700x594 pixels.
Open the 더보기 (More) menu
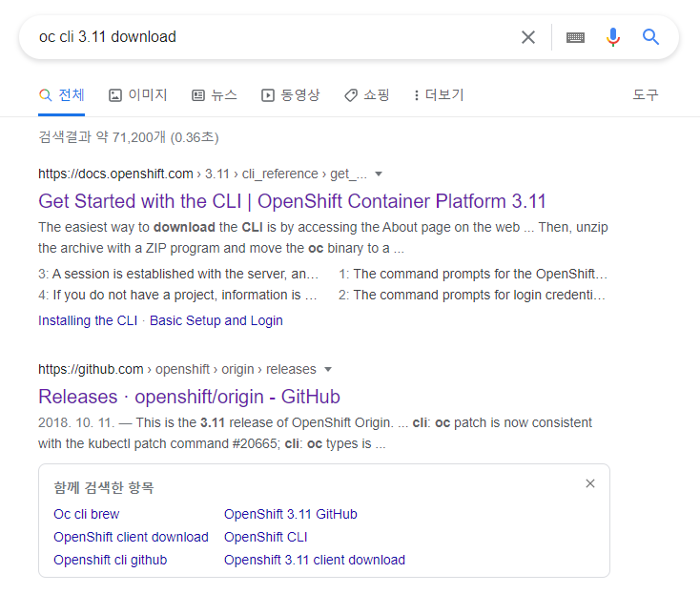pos(439,95)
